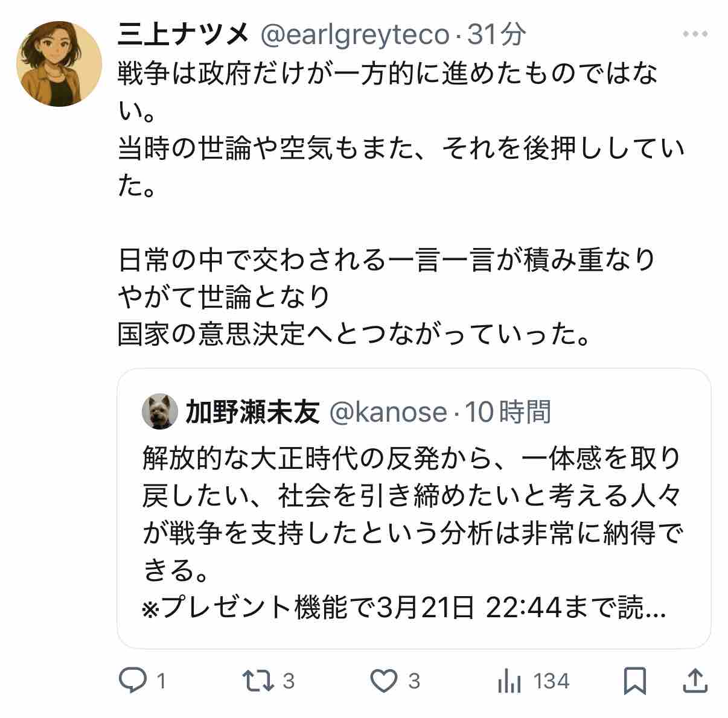Like the tweet with heart icon

(383, 681)
